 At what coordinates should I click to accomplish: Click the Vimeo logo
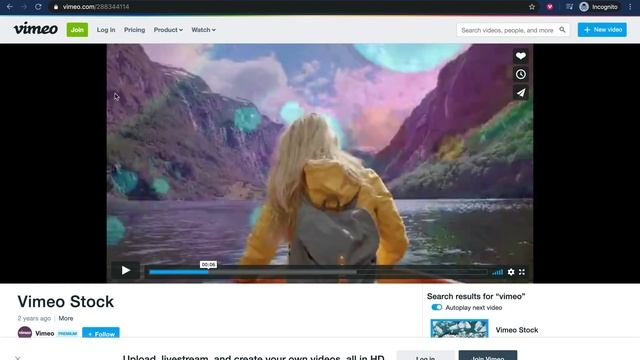(36, 29)
